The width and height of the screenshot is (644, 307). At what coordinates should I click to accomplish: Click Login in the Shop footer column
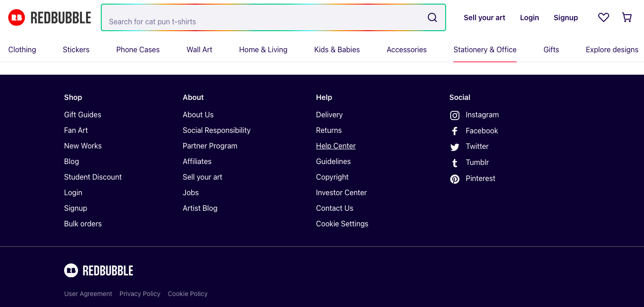click(x=73, y=192)
